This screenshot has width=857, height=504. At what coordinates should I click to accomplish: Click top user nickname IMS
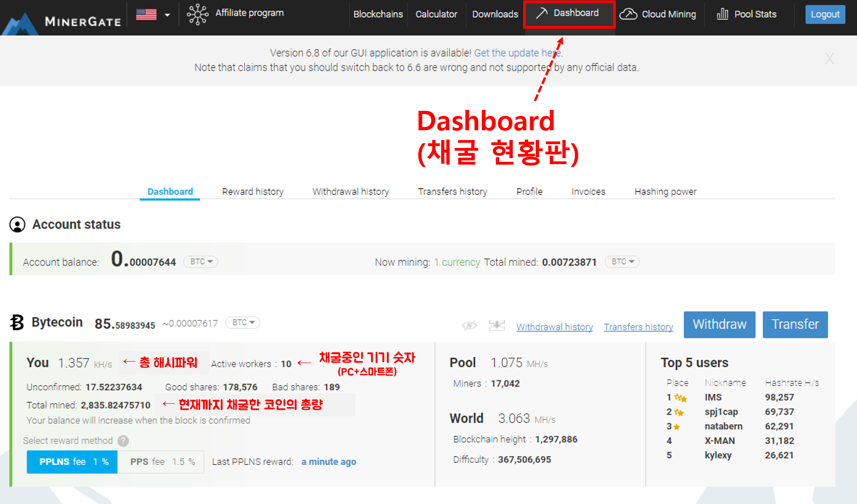pos(713,397)
